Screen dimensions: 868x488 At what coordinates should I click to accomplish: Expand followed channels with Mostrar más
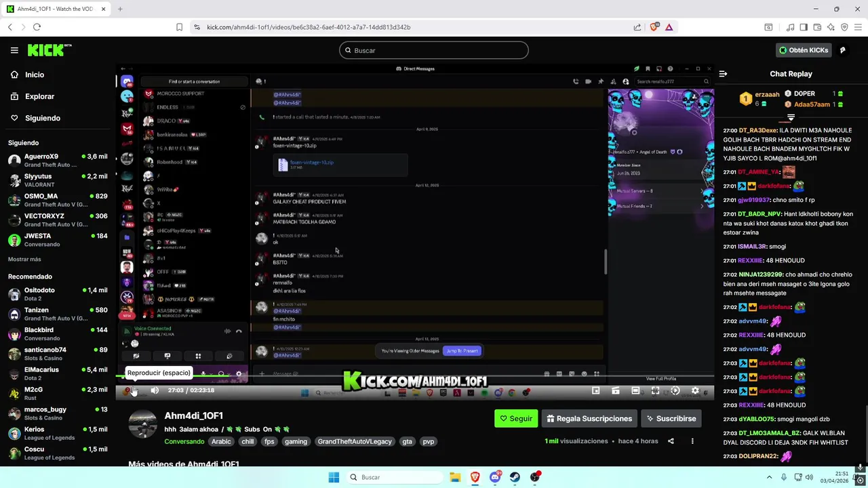(24, 259)
